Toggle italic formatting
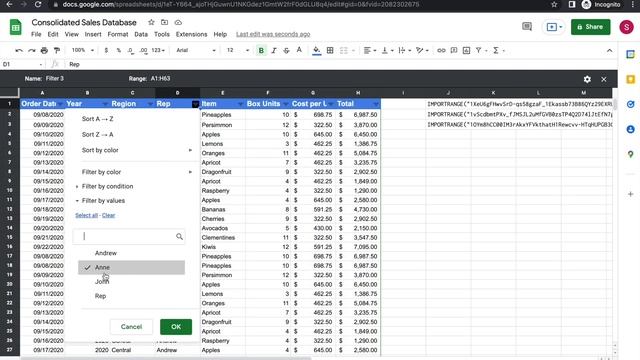 point(274,50)
